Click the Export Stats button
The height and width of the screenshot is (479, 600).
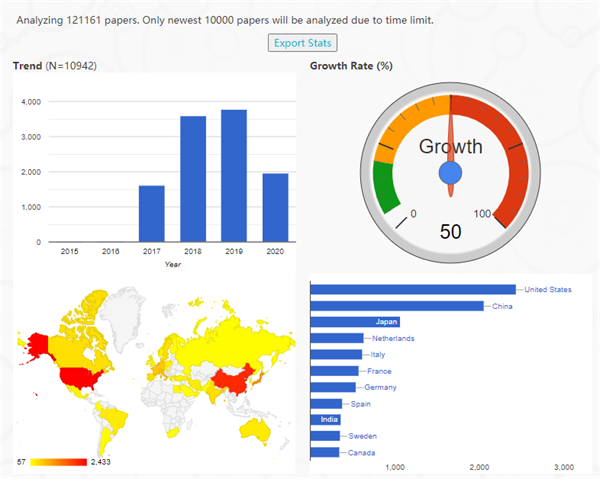(x=302, y=42)
